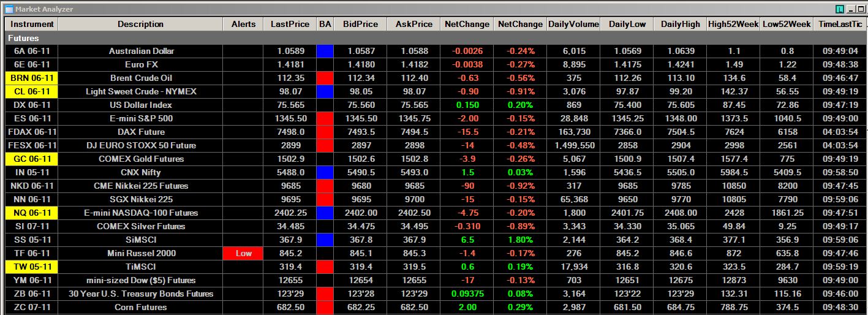Select the Futures group header row

click(x=436, y=38)
